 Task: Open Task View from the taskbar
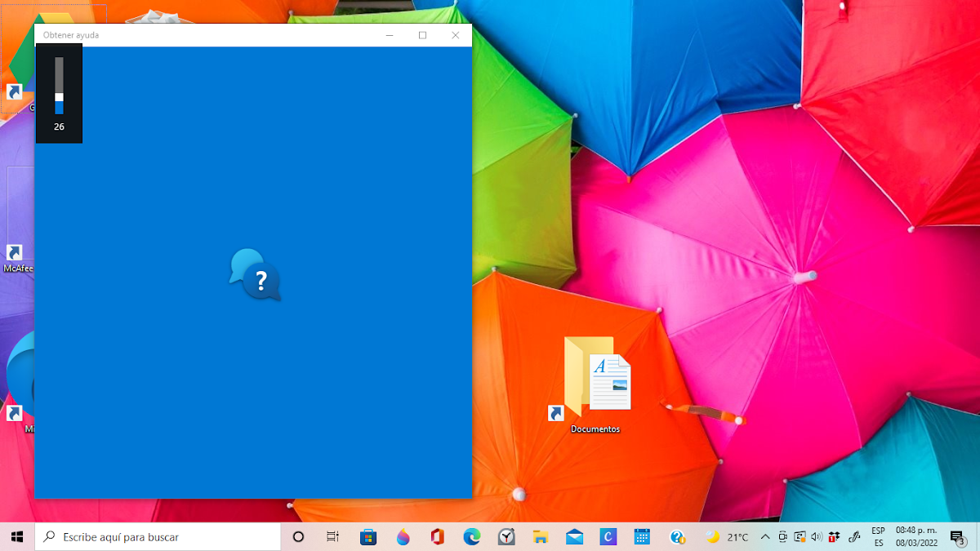(x=332, y=536)
